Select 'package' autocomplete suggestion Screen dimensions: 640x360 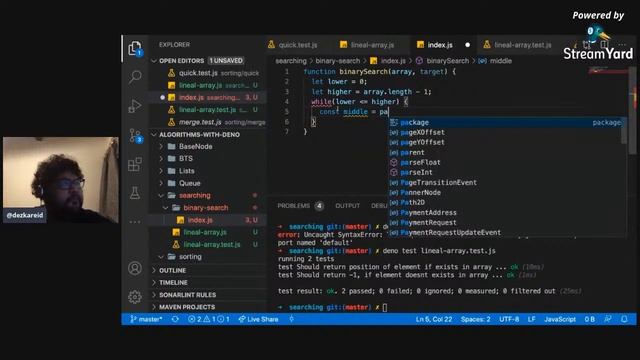point(504,122)
